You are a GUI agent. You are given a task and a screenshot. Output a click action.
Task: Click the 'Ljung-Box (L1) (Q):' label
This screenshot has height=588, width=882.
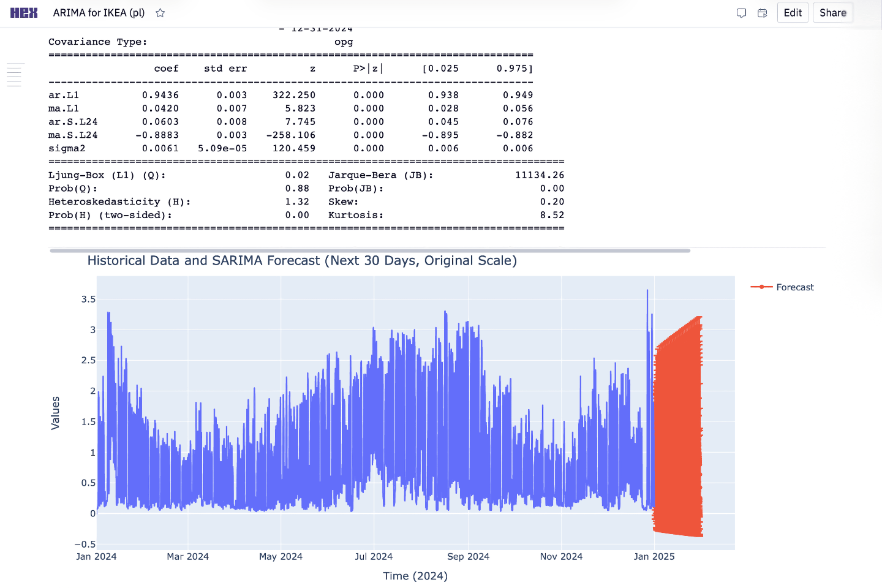(107, 175)
